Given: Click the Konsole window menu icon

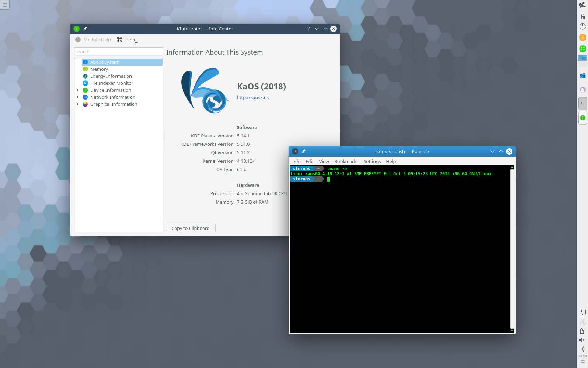Looking at the screenshot, I should click(x=295, y=151).
